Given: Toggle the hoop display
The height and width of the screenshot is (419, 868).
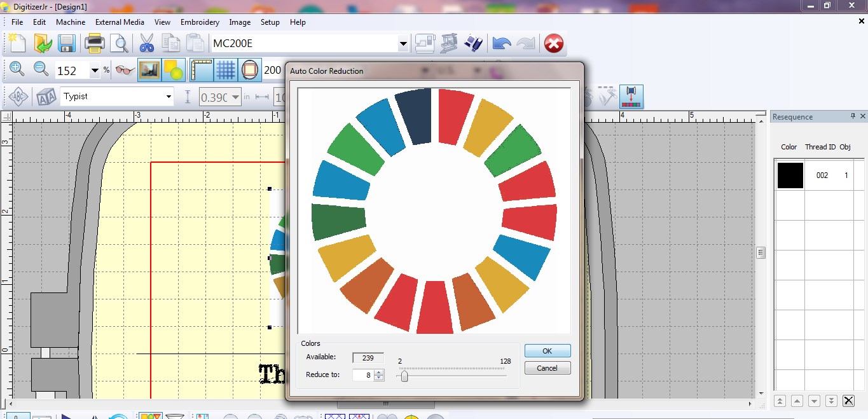Looking at the screenshot, I should 250,70.
